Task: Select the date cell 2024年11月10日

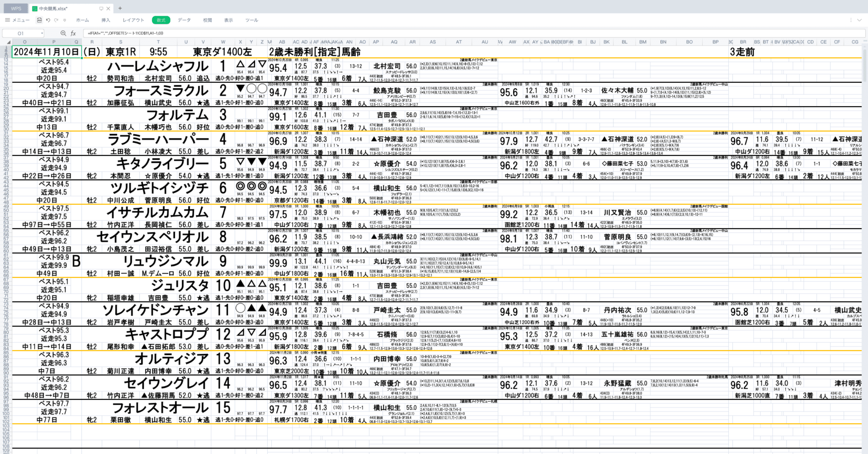Action: click(47, 51)
